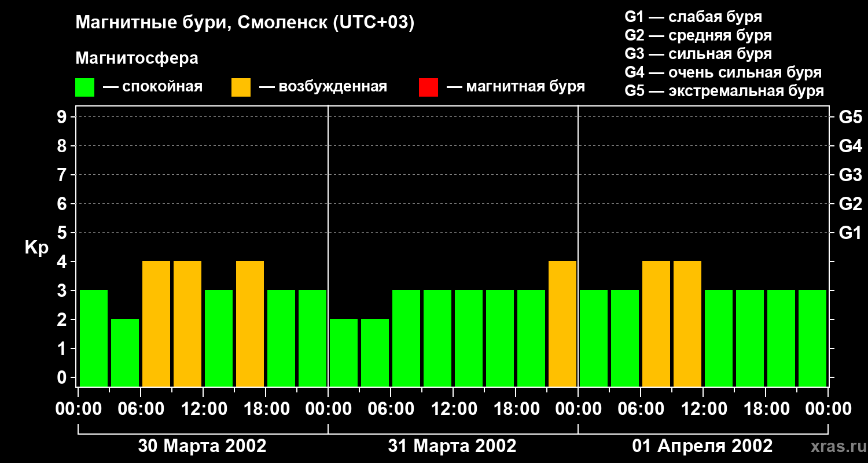Image resolution: width=868 pixels, height=463 pixels.
Task: Click the G5 storm level axis label
Action: pos(850,117)
